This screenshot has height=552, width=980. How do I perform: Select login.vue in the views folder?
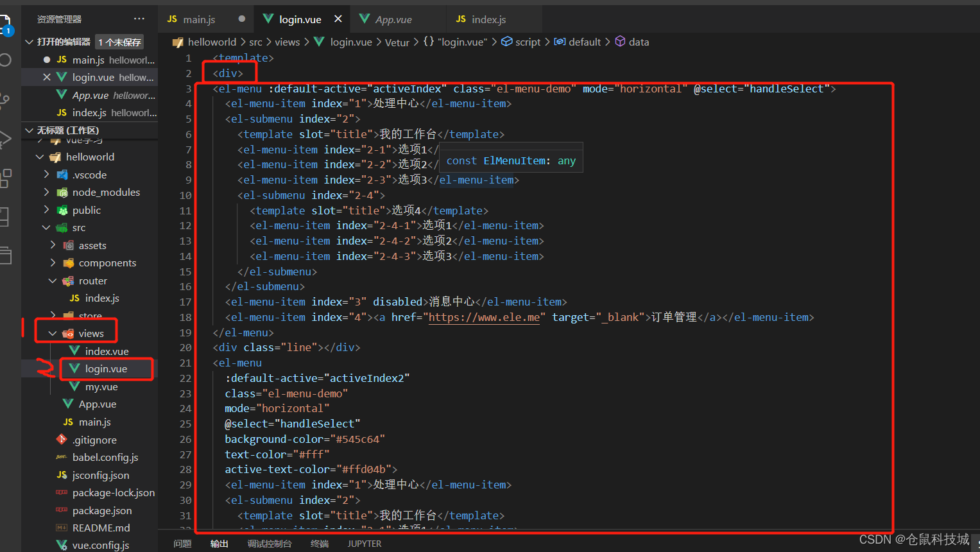tap(106, 368)
